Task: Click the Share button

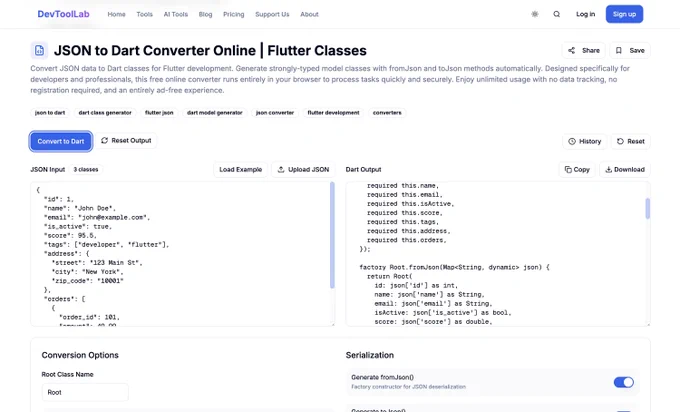Action: tap(584, 50)
